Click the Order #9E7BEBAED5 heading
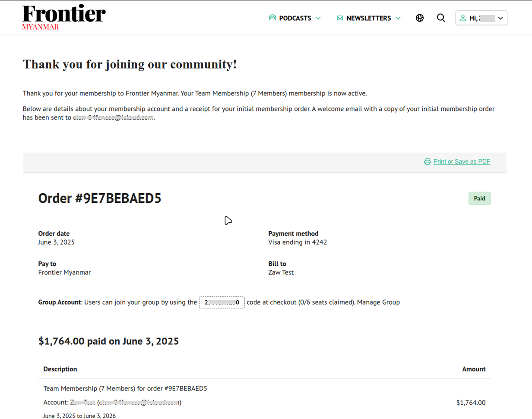The height and width of the screenshot is (419, 532). tap(100, 198)
